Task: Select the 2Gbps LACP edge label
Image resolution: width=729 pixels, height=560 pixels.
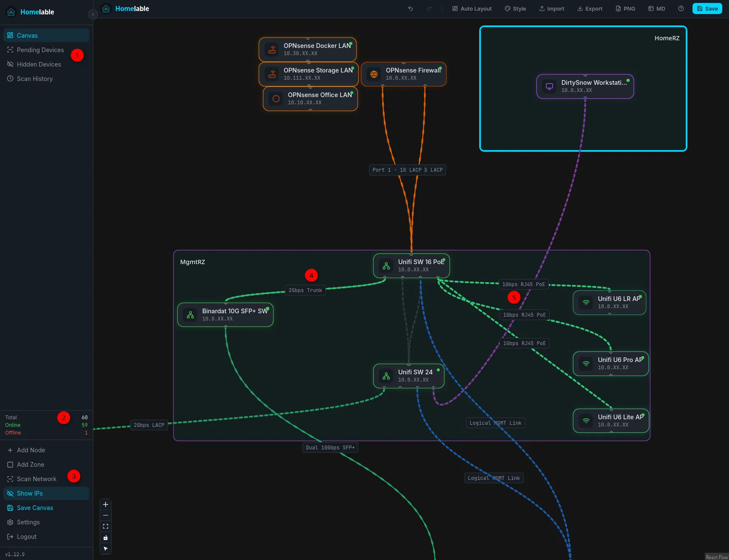Action: coord(149,425)
